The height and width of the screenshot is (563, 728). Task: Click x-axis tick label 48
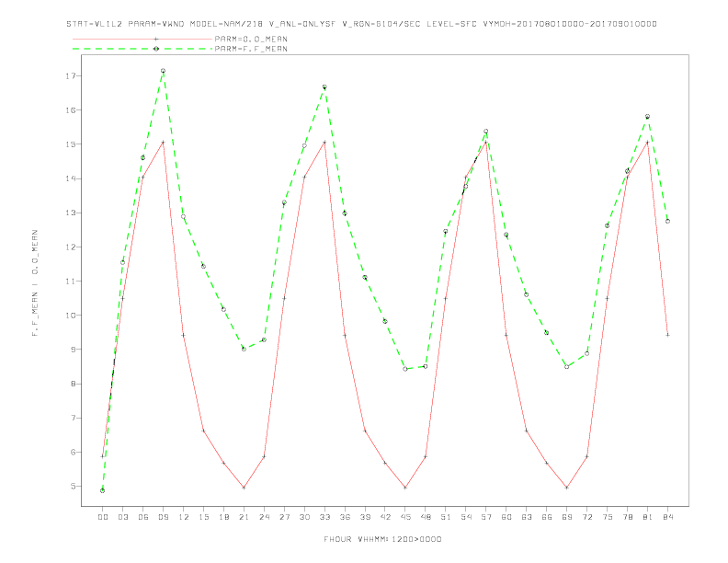coord(426,517)
